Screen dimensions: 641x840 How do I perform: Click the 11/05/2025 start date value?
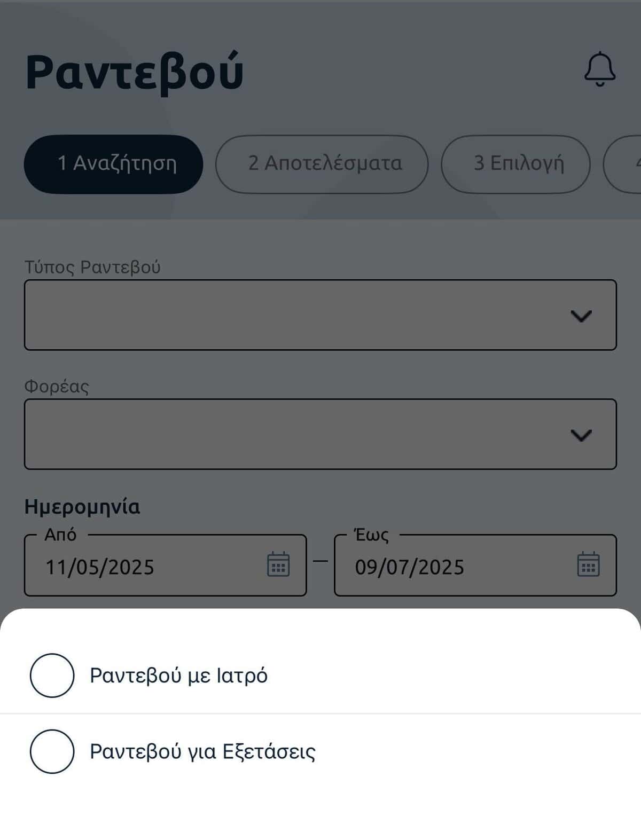coord(100,567)
